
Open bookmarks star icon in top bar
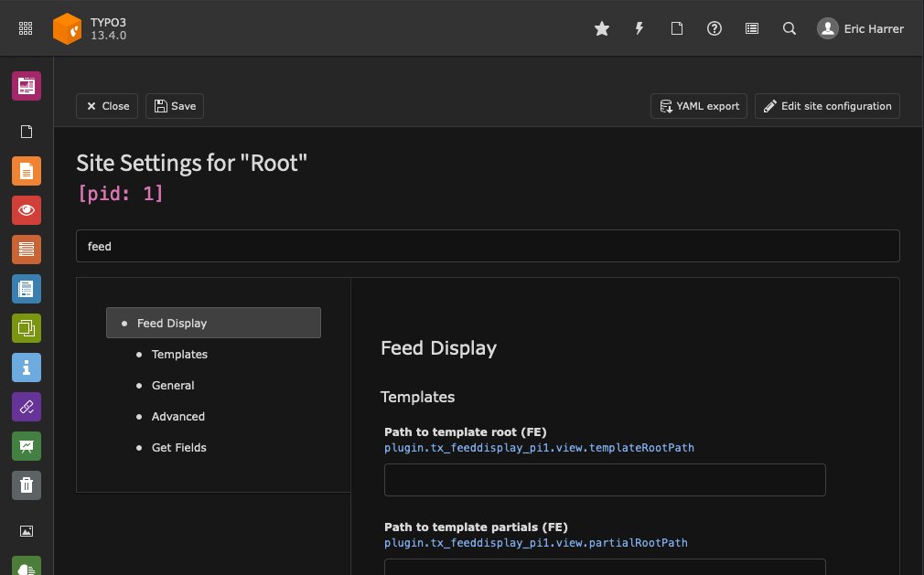tap(602, 28)
